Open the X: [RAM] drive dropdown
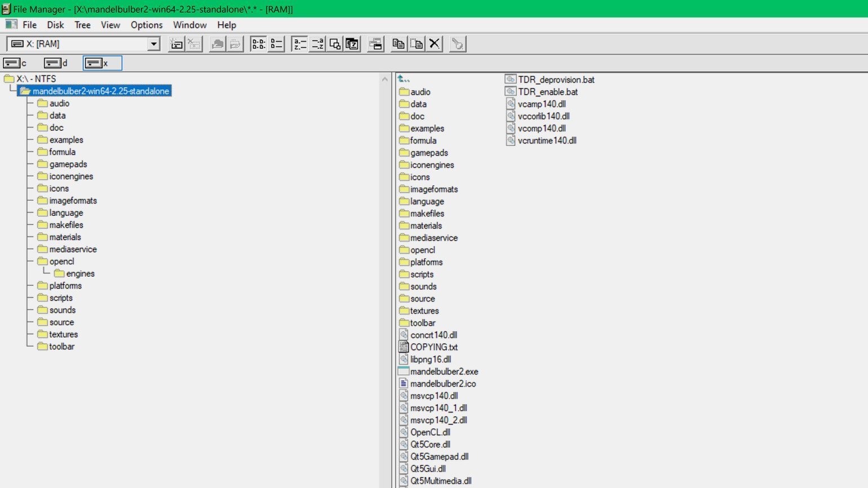 (153, 44)
